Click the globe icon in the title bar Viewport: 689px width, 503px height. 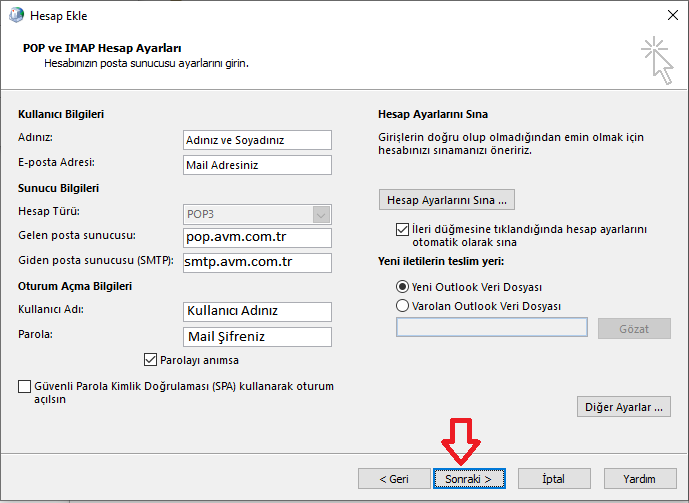[14, 14]
